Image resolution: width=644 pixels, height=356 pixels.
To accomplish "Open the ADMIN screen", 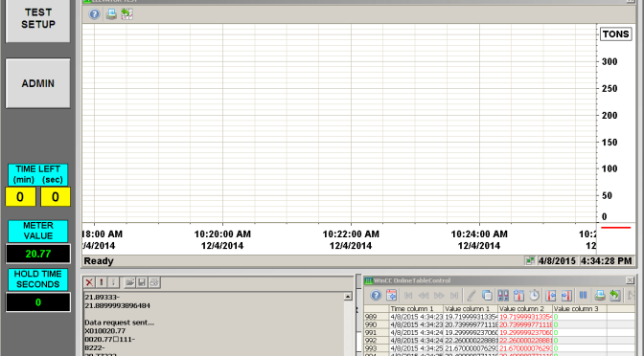I will (x=37, y=83).
